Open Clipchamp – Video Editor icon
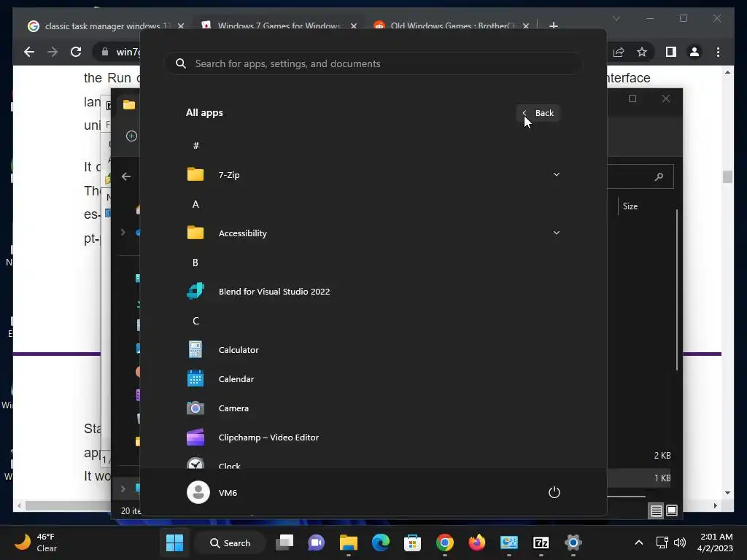The width and height of the screenshot is (747, 560). (196, 437)
